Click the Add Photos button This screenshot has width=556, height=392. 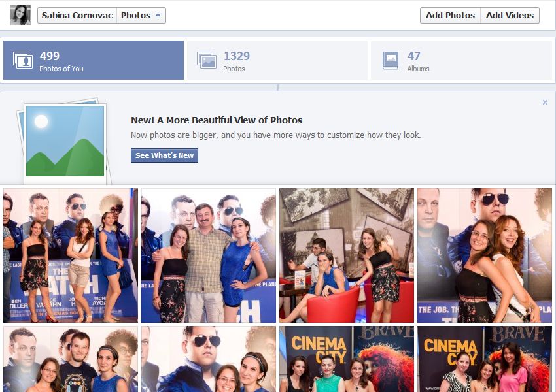[450, 16]
